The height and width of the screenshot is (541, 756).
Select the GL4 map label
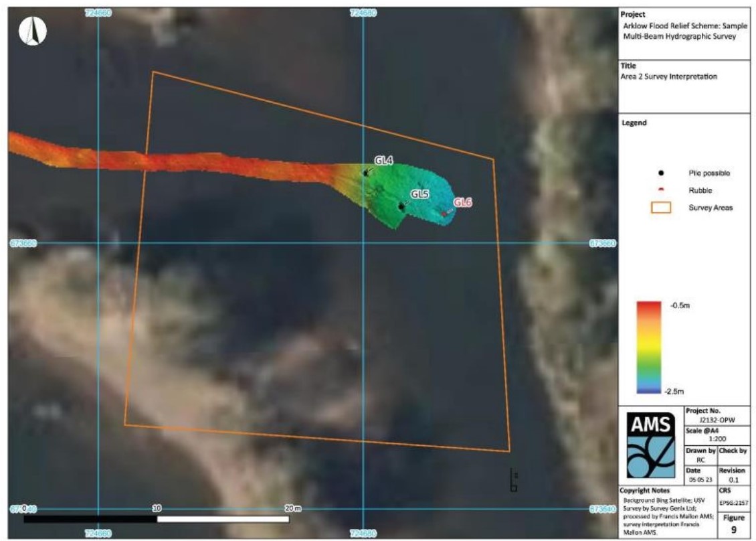tap(383, 161)
